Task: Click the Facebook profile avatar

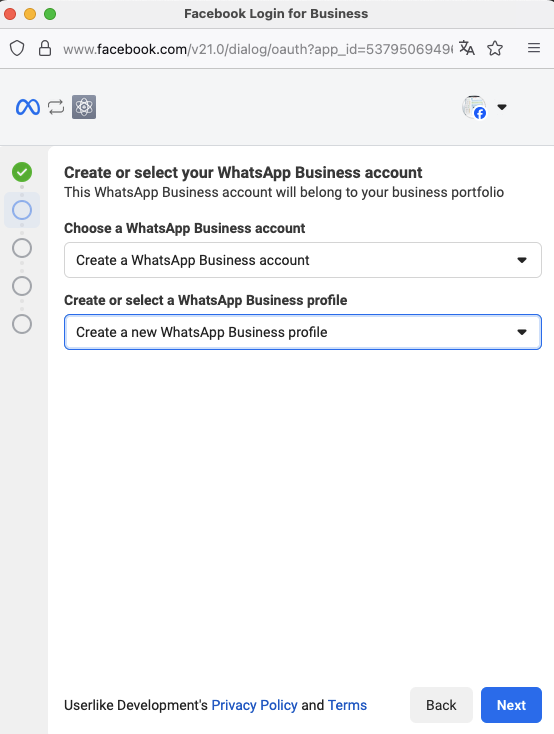Action: (474, 107)
